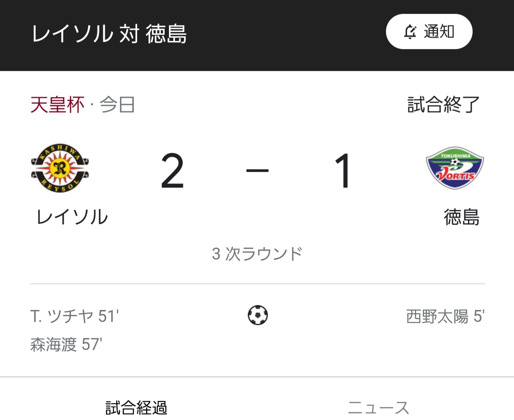Switch to the ニュース tab

click(379, 408)
